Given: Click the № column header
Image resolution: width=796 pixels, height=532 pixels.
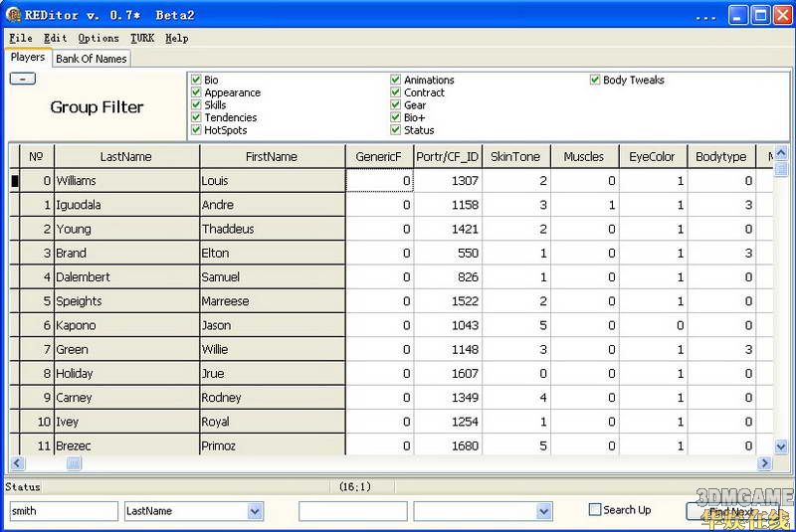Looking at the screenshot, I should [37, 157].
